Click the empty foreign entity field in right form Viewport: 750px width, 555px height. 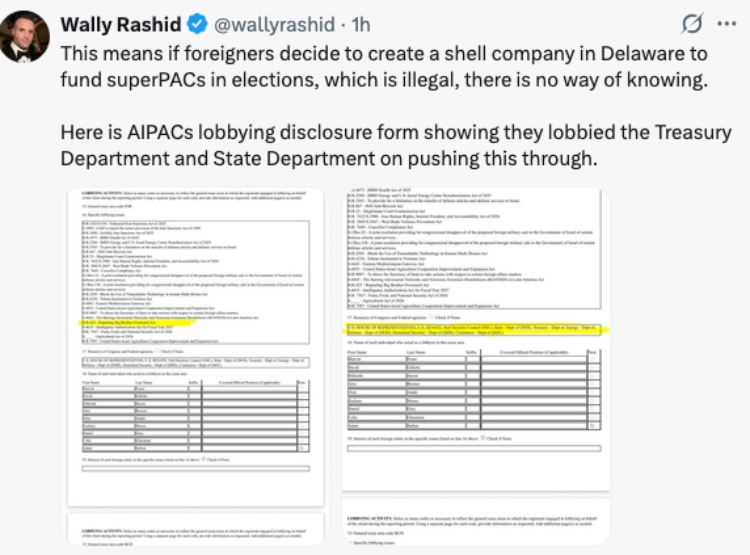[x=474, y=448]
